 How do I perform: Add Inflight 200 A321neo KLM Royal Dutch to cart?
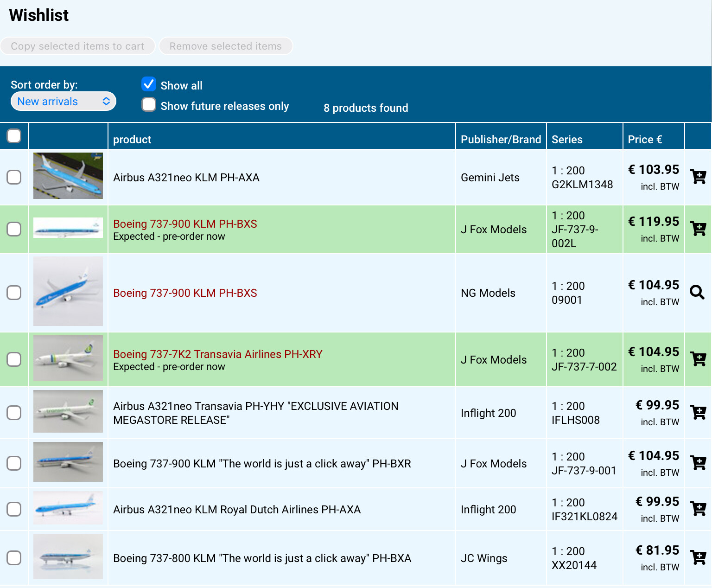(x=698, y=509)
